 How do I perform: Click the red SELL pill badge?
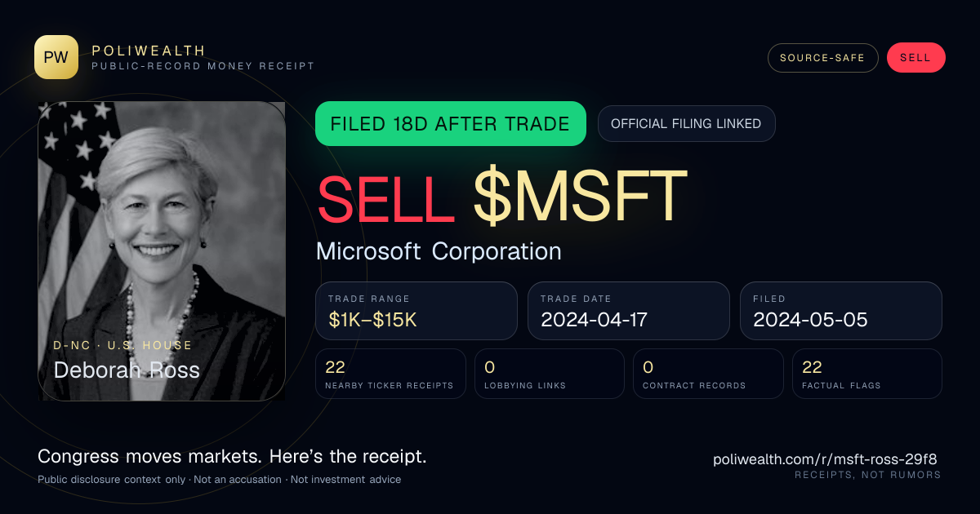[915, 58]
